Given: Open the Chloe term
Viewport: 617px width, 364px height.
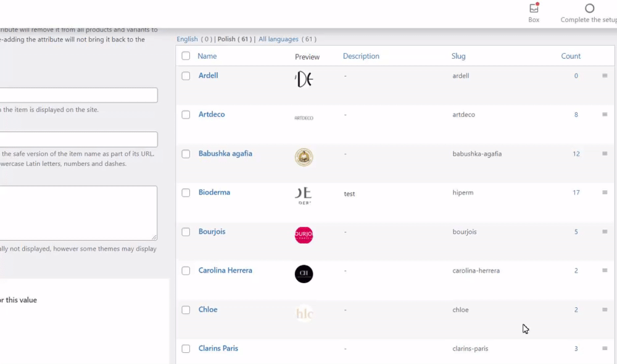Looking at the screenshot, I should pos(208,309).
